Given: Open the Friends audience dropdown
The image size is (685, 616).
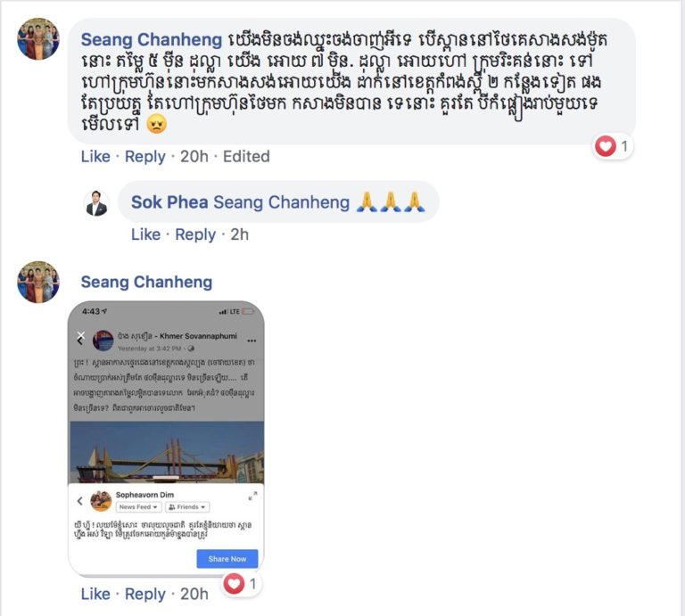Looking at the screenshot, I should [187, 507].
